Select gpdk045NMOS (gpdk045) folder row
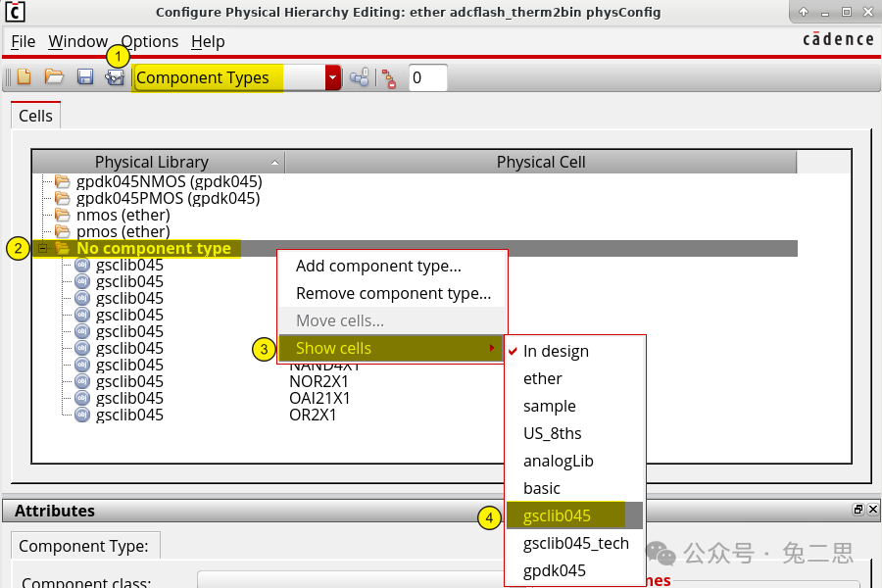Image resolution: width=882 pixels, height=588 pixels. click(169, 181)
